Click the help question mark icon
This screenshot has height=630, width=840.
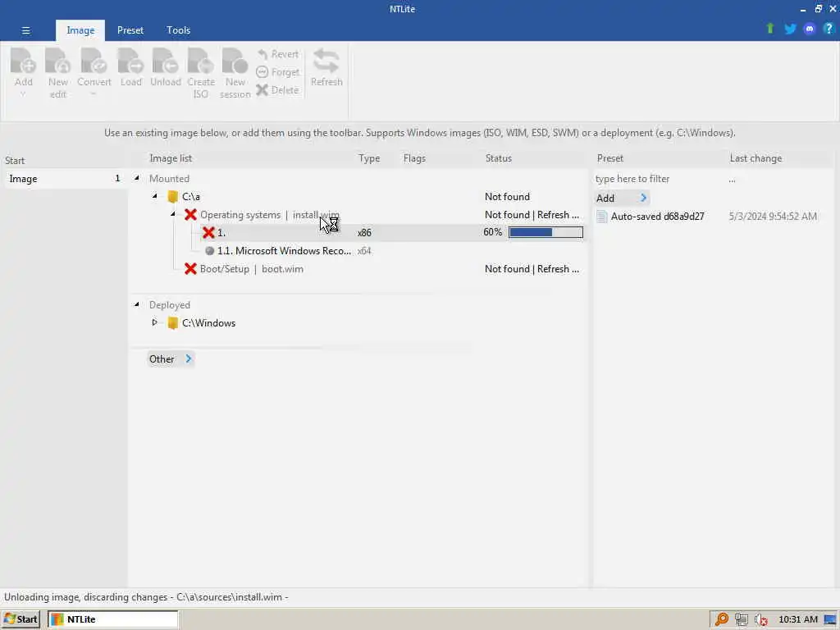tap(829, 29)
